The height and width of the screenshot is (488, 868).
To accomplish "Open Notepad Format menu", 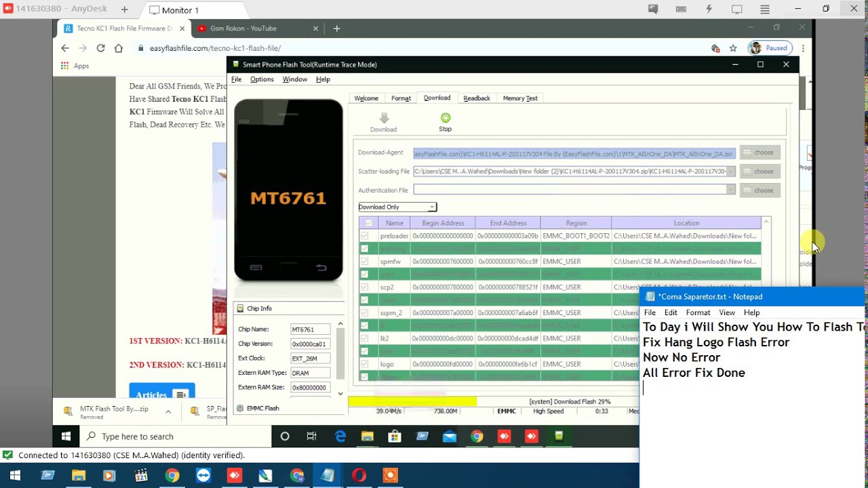I will 698,312.
